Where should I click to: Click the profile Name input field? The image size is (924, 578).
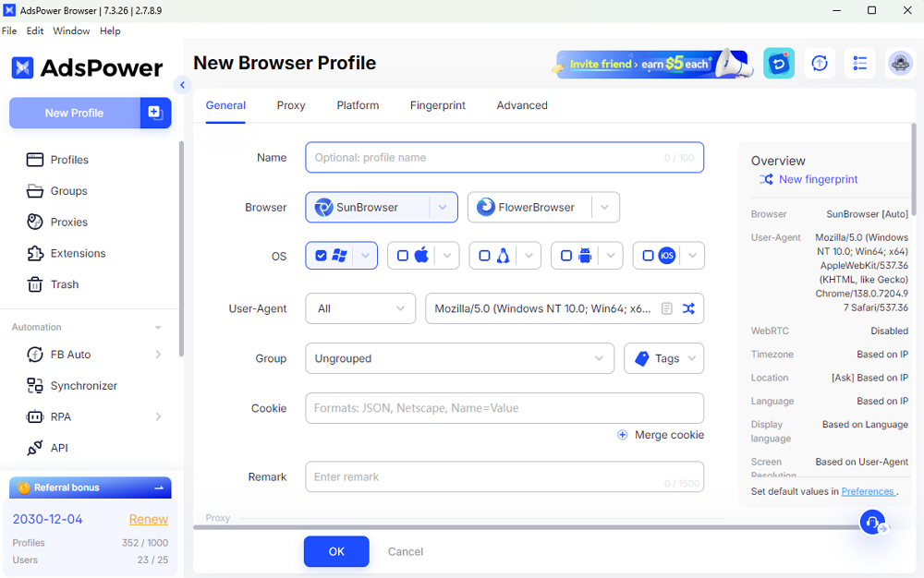pyautogui.click(x=505, y=157)
